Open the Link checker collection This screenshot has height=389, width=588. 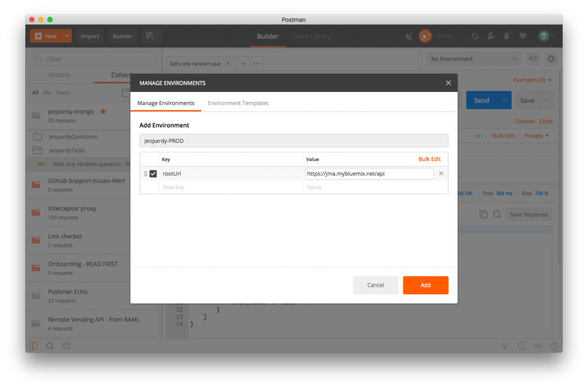[x=78, y=240]
